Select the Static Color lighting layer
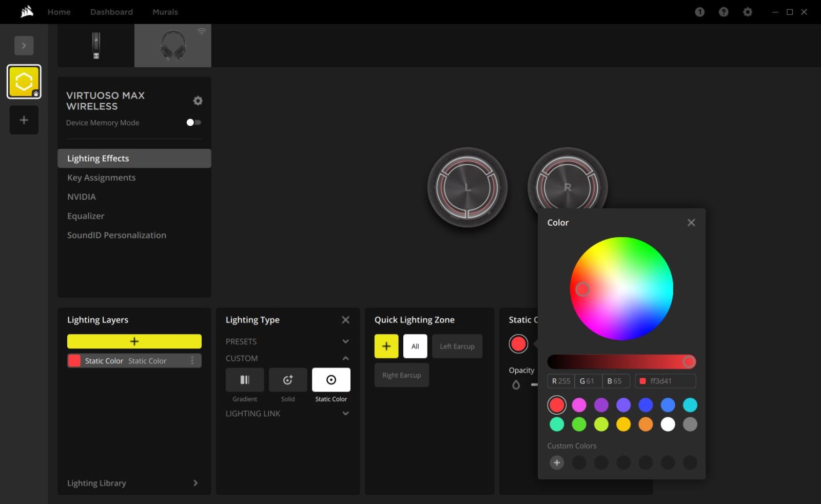The width and height of the screenshot is (821, 504). [x=134, y=361]
